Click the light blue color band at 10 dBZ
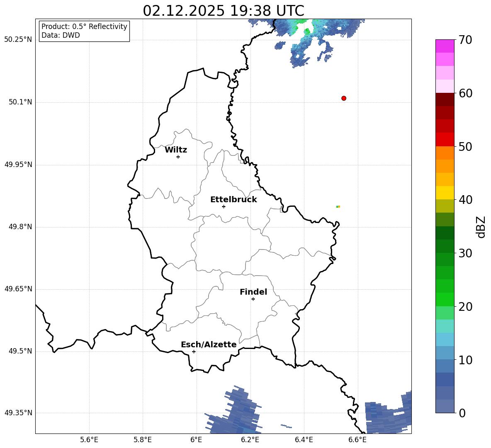491x448 pixels. [x=445, y=353]
